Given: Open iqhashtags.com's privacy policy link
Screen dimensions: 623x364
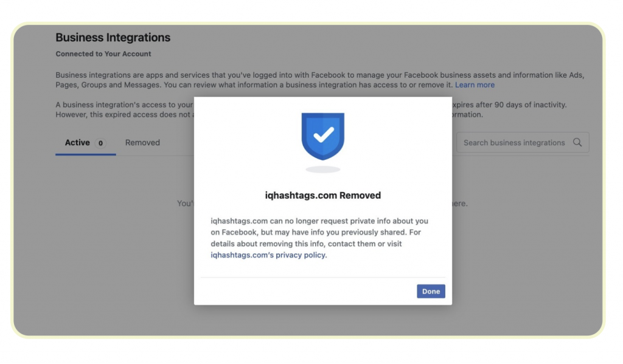Looking at the screenshot, I should point(268,255).
